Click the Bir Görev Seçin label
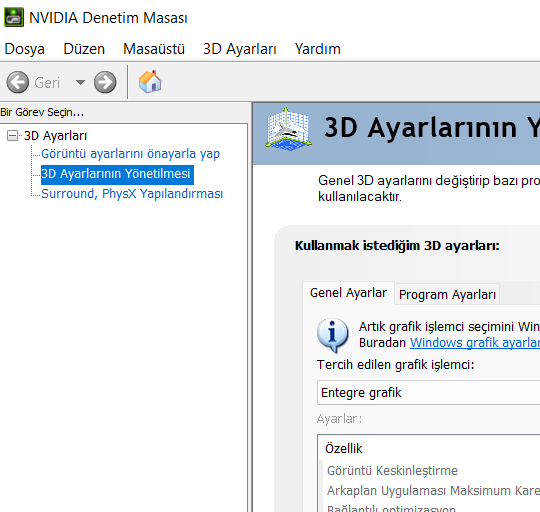This screenshot has height=512, width=540. [42, 112]
